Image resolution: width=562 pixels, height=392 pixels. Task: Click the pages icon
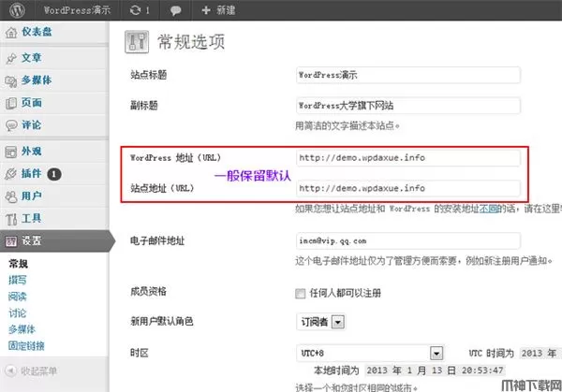(x=11, y=103)
